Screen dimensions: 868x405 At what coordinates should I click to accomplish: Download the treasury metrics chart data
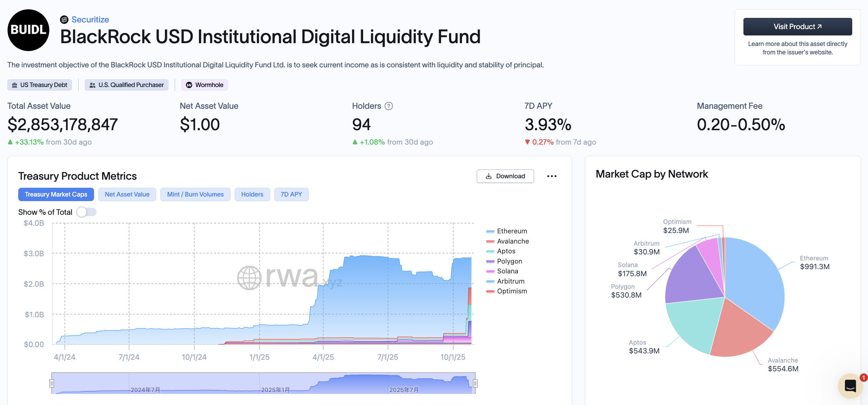(x=505, y=176)
